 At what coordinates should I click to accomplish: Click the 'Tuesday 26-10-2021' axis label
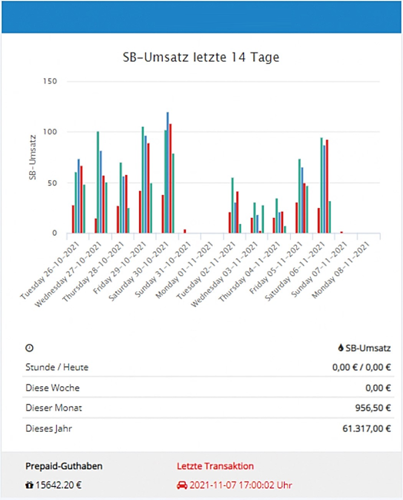click(50, 270)
